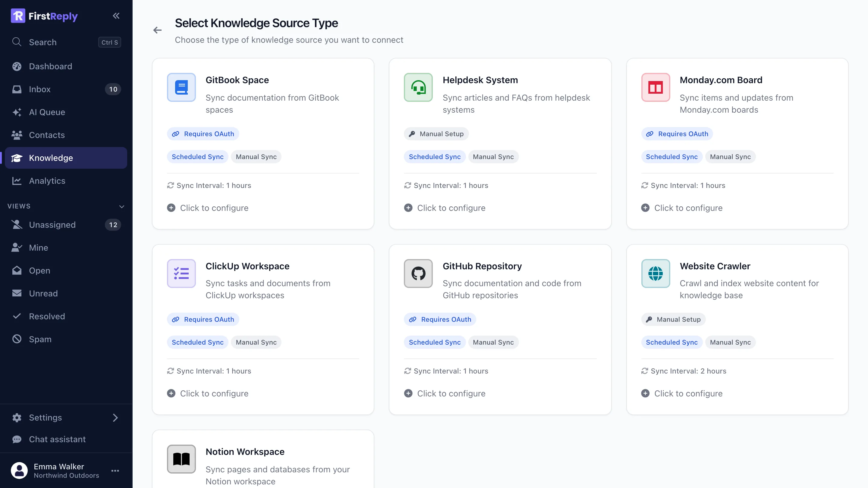Show the Unassigned view
The image size is (868, 488).
(x=66, y=225)
